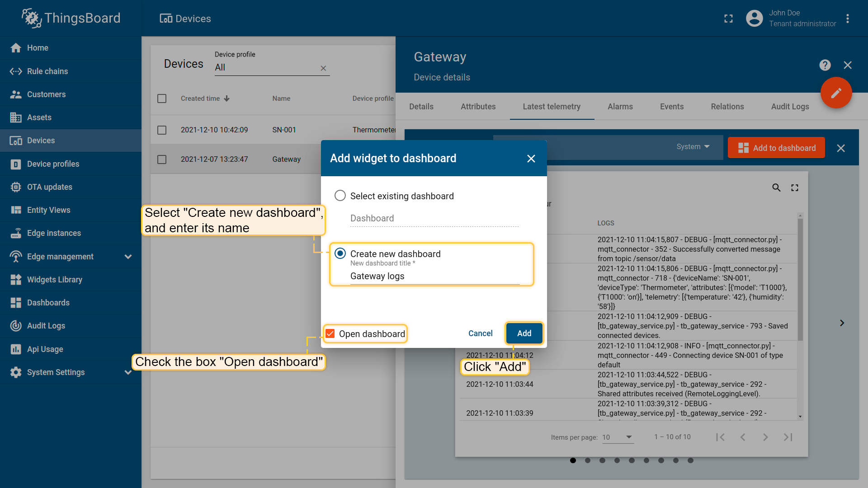The width and height of the screenshot is (868, 488).
Task: Search in the logs widget
Action: click(x=776, y=188)
